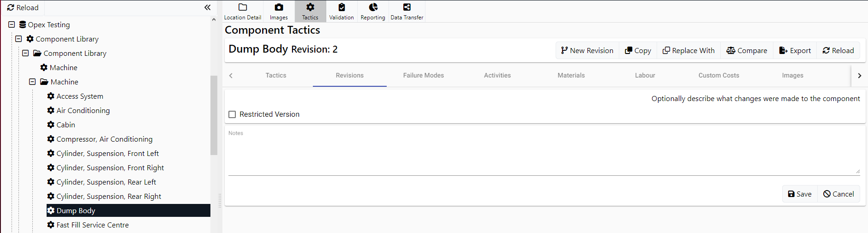The height and width of the screenshot is (233, 868).
Task: Collapse the left sidebar panel
Action: [x=207, y=7]
